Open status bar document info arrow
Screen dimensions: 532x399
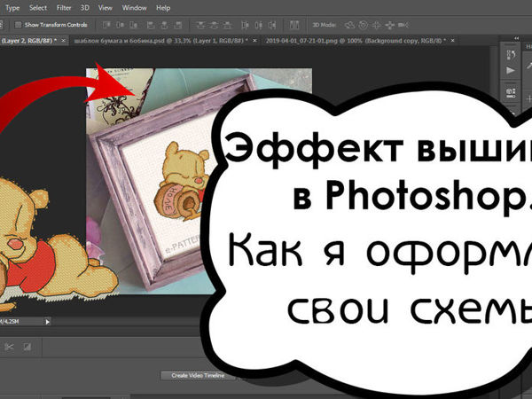click(48, 321)
